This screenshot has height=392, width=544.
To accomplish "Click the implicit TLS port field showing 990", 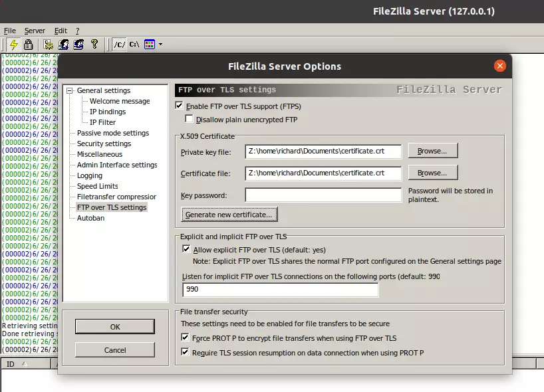I will tap(281, 290).
